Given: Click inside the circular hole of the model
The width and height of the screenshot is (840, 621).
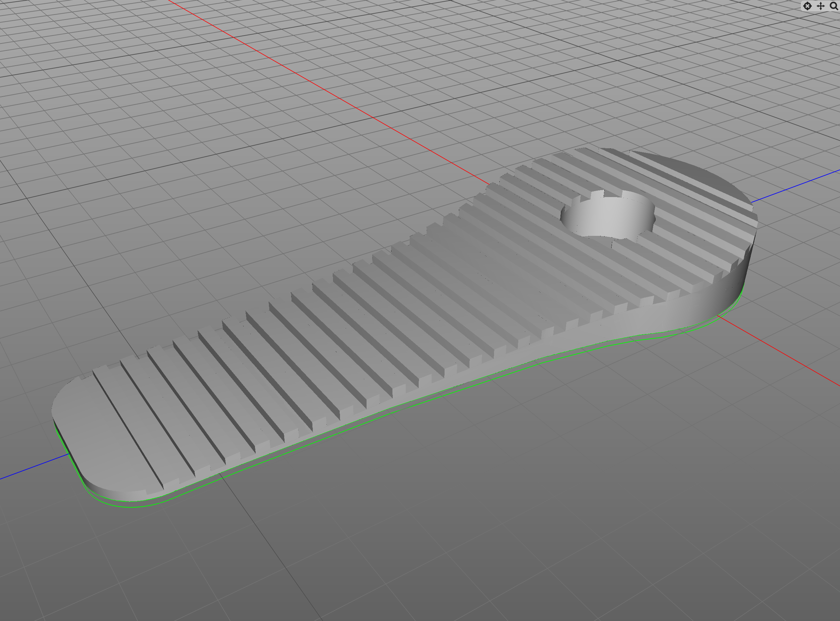Looking at the screenshot, I should [x=609, y=217].
